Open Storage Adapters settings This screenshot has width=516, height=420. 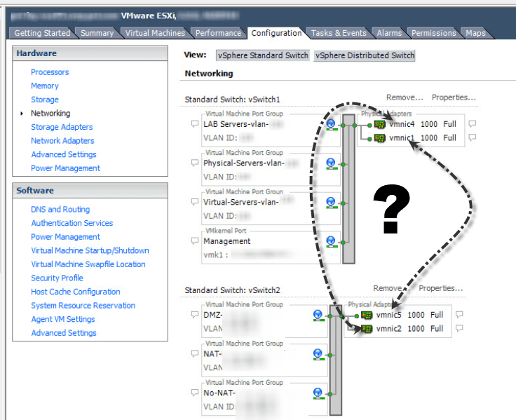[x=62, y=127]
